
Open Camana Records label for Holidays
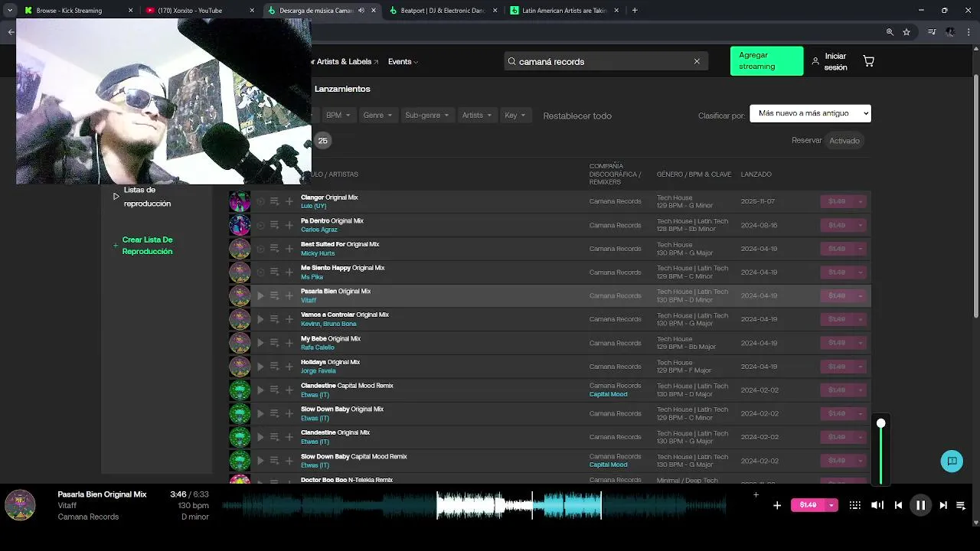(x=615, y=367)
